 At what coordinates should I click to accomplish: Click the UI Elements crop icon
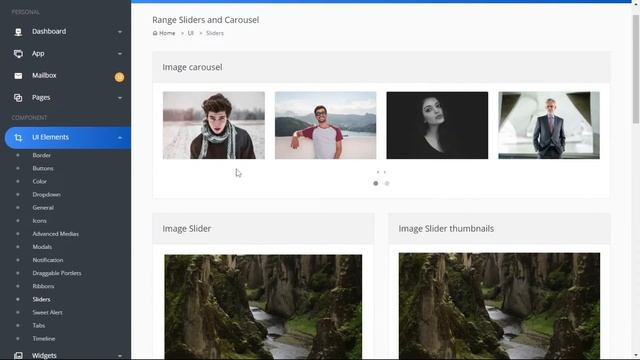18,138
